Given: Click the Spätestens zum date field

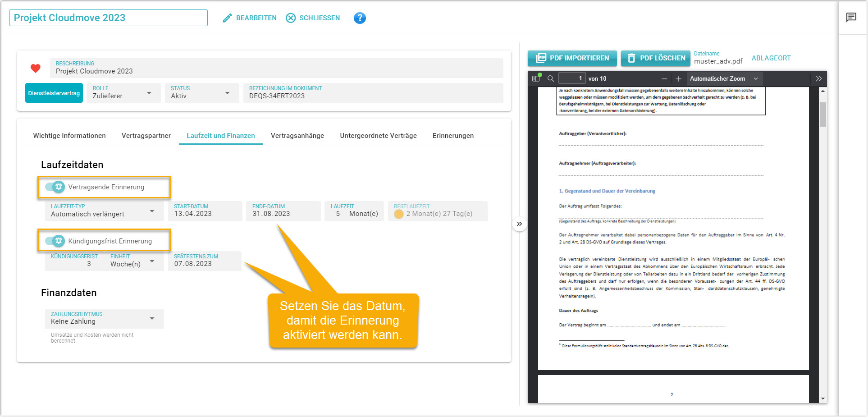Looking at the screenshot, I should tap(205, 261).
